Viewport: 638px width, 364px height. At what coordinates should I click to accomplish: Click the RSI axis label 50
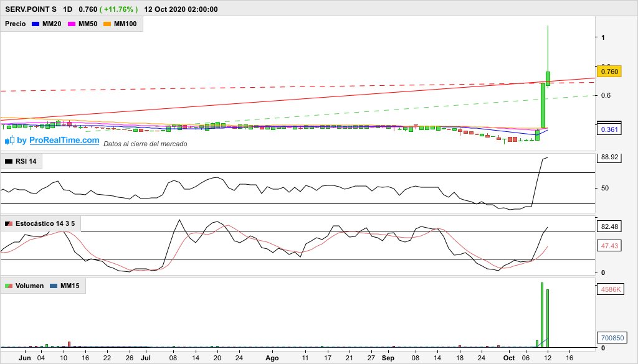pos(605,188)
